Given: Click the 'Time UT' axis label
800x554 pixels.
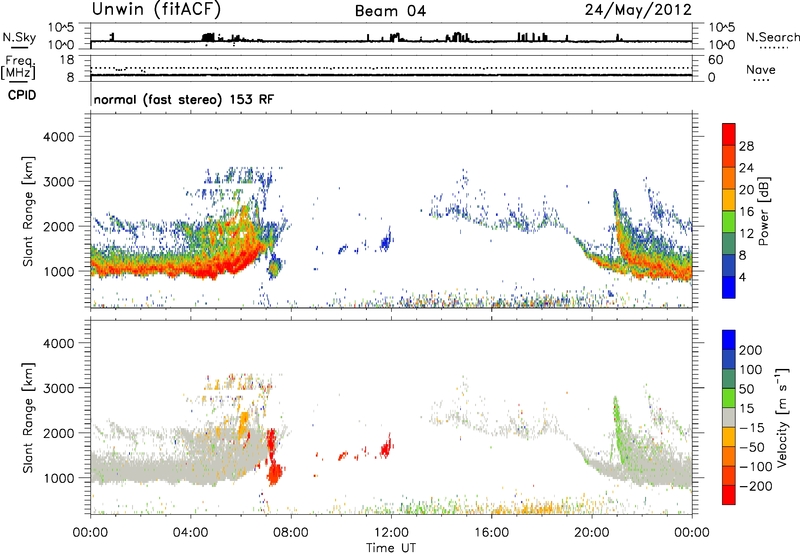Looking at the screenshot, I should (391, 548).
